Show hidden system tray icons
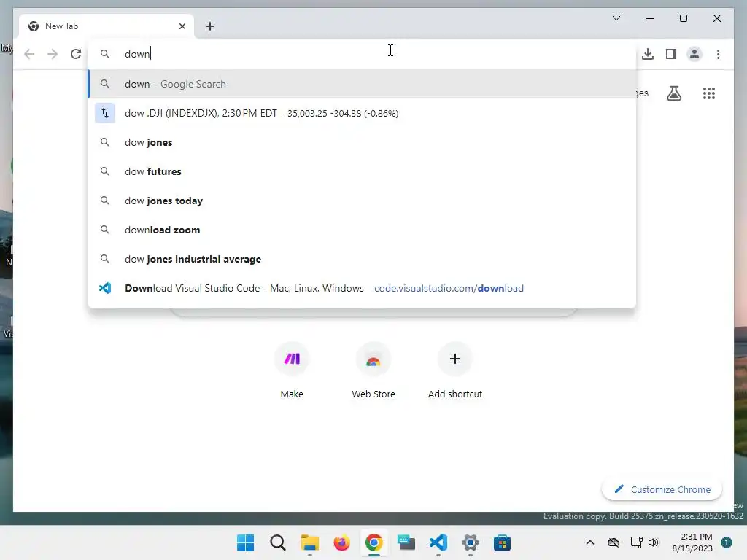The width and height of the screenshot is (747, 560). 589,542
